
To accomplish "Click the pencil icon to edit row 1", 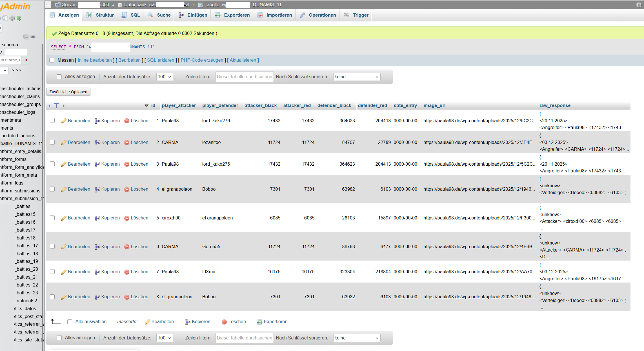I will click(64, 121).
